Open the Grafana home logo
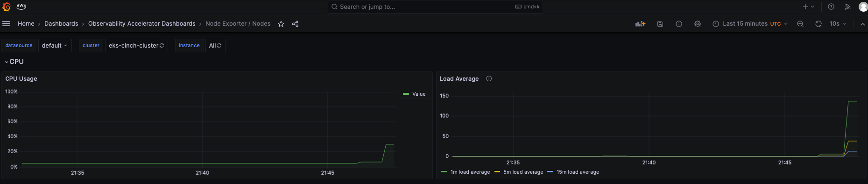 pyautogui.click(x=7, y=7)
